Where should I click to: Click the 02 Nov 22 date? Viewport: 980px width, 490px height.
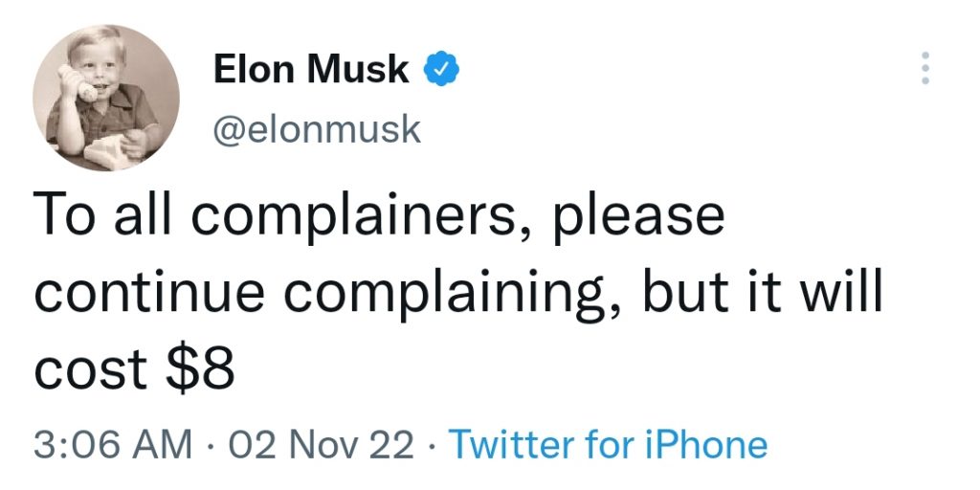(x=322, y=445)
